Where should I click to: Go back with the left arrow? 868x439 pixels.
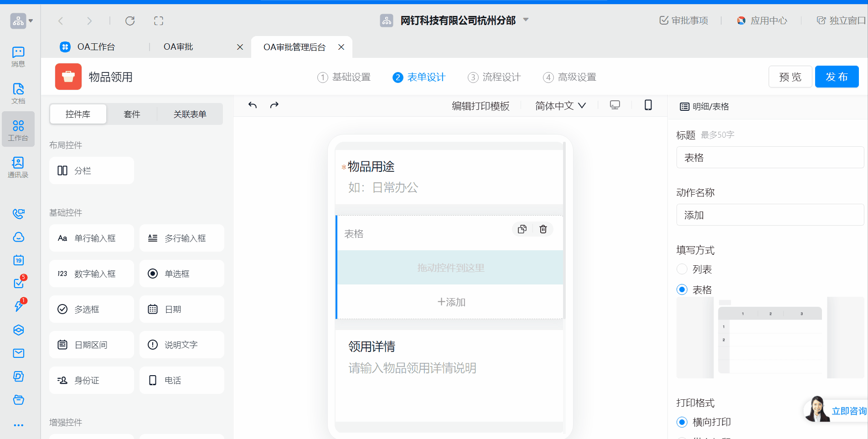click(61, 21)
